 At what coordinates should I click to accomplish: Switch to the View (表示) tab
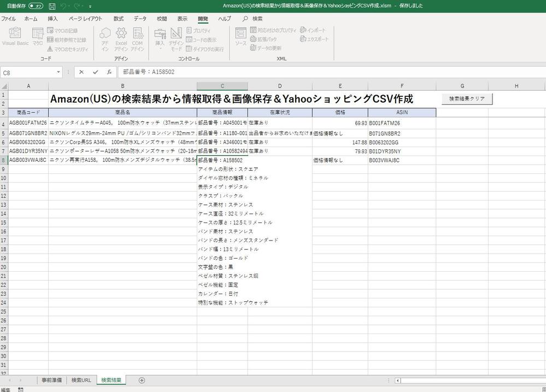pos(182,19)
